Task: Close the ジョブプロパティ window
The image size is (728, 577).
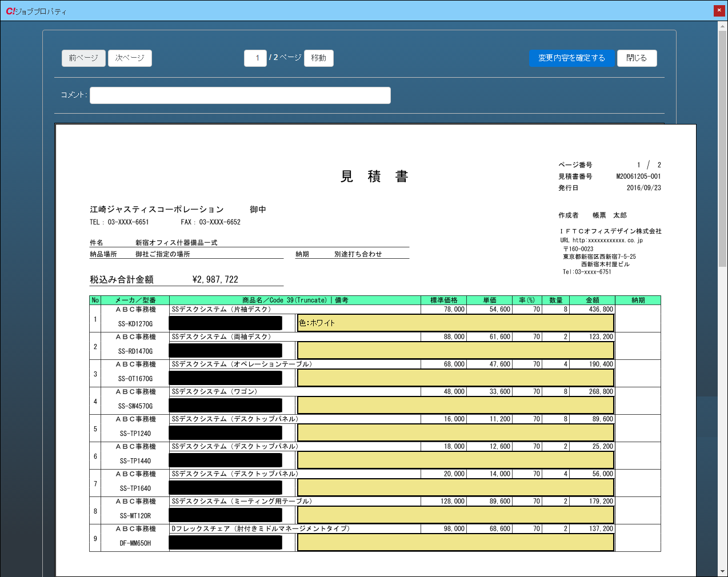Action: (x=719, y=10)
